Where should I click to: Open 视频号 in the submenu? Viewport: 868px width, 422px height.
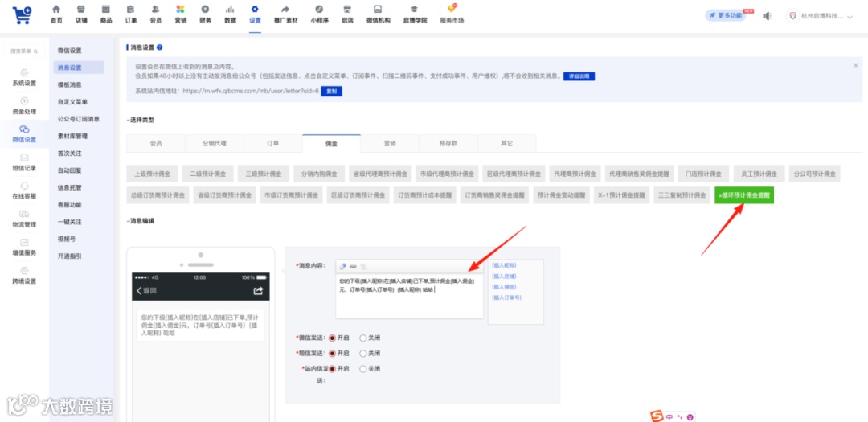[67, 240]
